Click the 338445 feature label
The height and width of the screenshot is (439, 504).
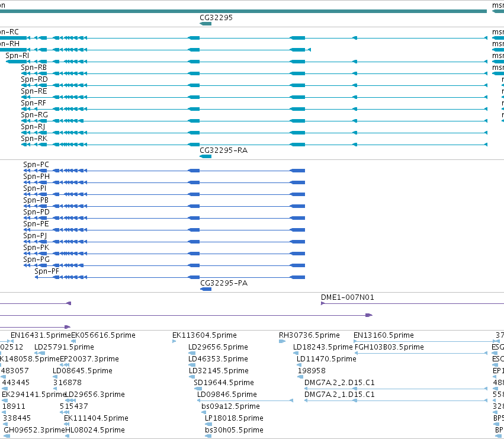(17, 418)
